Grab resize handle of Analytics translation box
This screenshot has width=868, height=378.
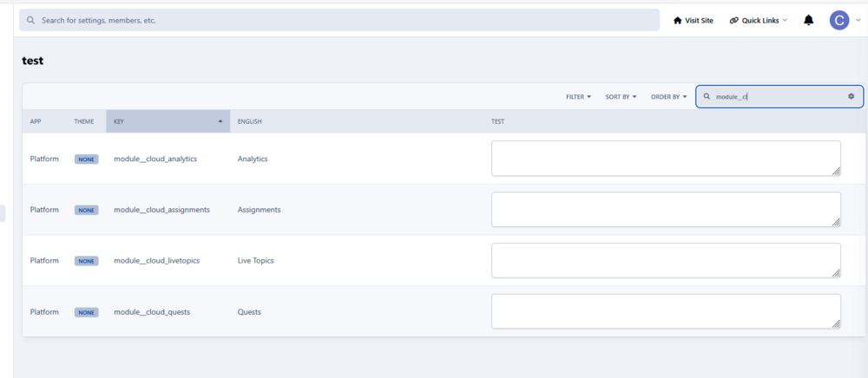837,172
